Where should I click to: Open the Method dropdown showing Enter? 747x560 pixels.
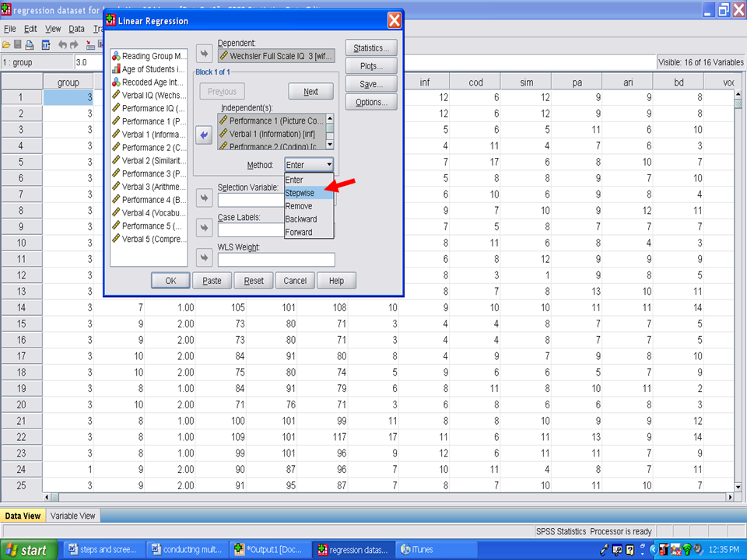coord(309,165)
